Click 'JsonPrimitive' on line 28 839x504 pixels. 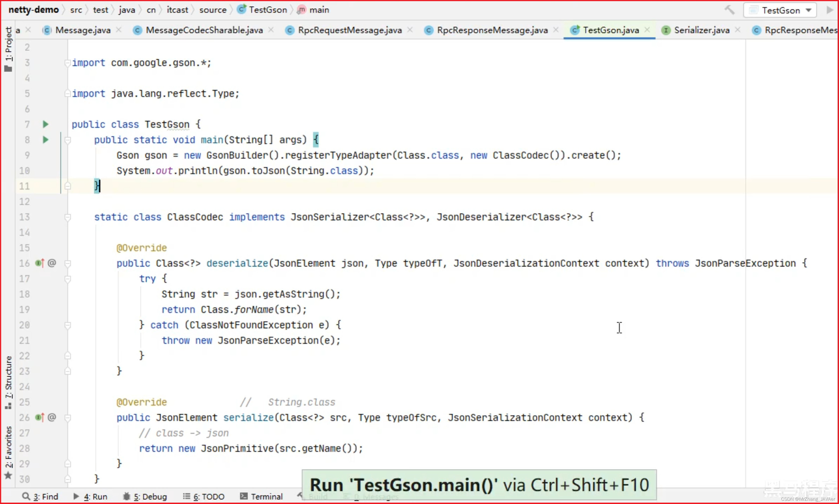pos(237,448)
